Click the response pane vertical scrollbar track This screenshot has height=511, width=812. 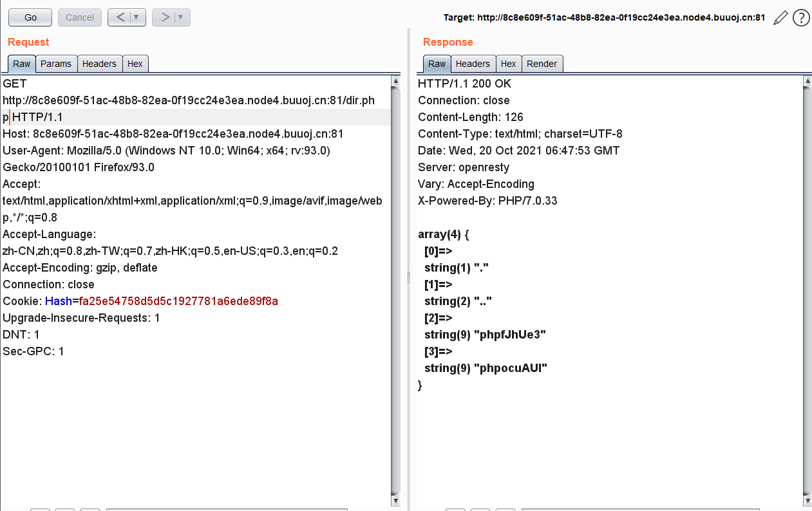(x=807, y=290)
